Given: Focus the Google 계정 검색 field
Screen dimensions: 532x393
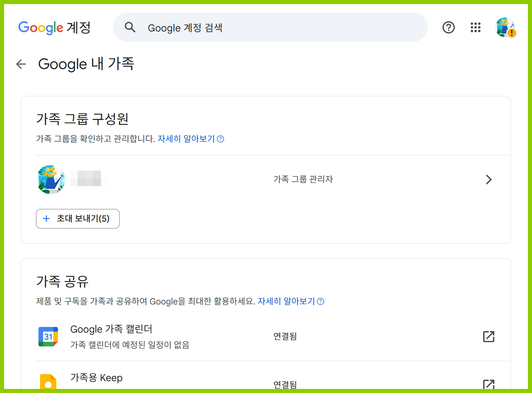Looking at the screenshot, I should click(x=270, y=27).
